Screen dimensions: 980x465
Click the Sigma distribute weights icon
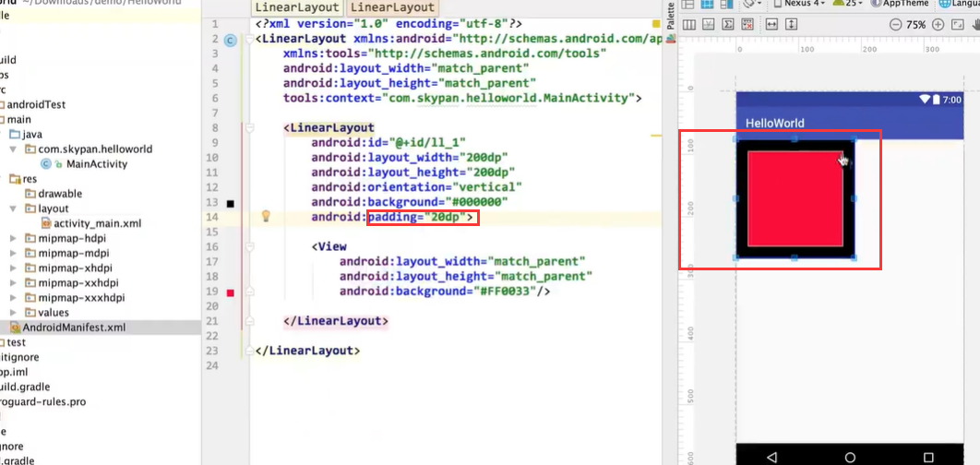click(x=727, y=24)
